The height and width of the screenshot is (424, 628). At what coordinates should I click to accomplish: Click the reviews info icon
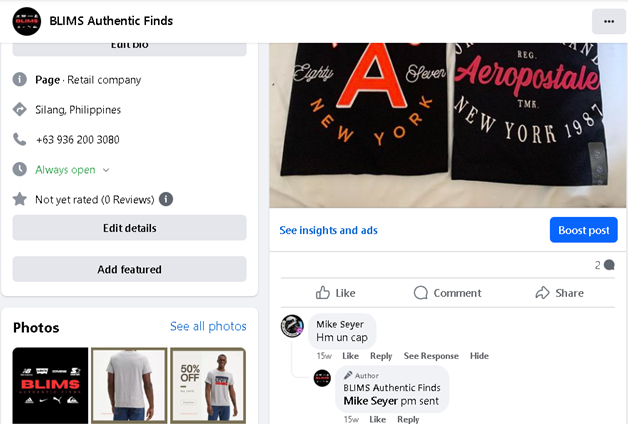[x=166, y=199]
